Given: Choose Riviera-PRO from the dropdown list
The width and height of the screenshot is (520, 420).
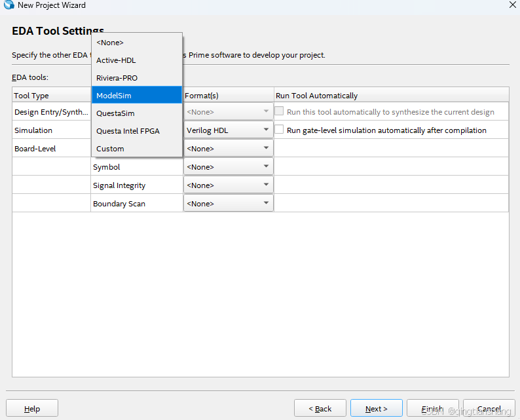Looking at the screenshot, I should (137, 78).
